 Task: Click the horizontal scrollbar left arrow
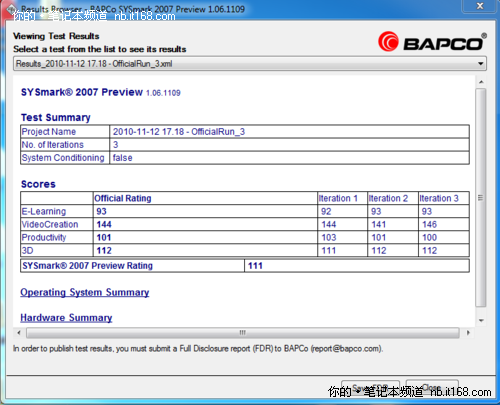click(19, 333)
